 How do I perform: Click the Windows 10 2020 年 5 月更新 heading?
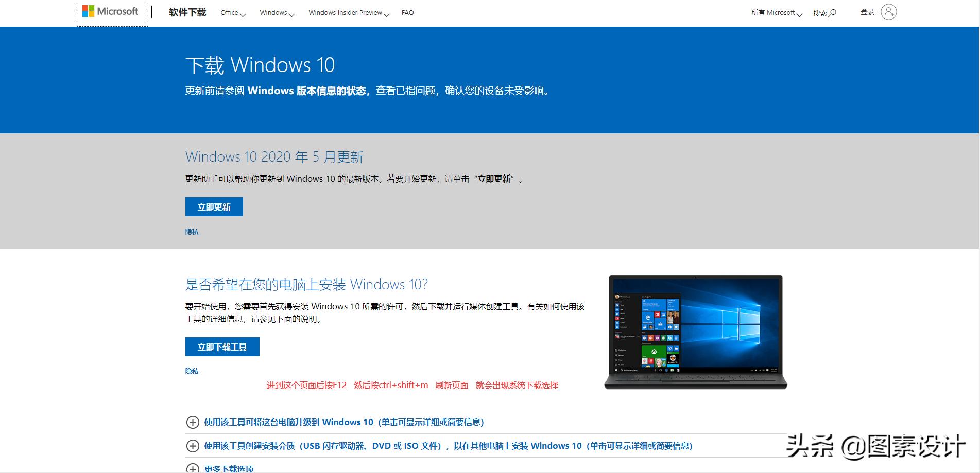point(274,157)
